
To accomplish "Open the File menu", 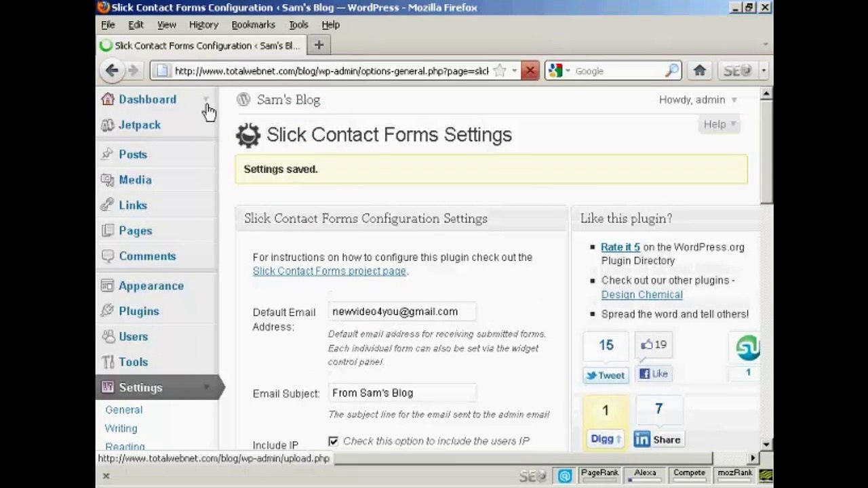I will click(108, 24).
